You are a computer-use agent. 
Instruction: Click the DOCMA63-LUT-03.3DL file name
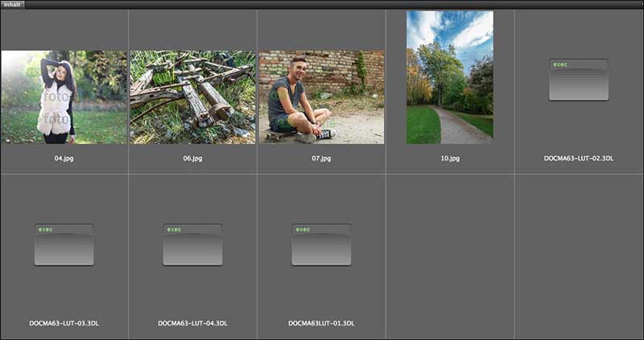[x=64, y=323]
